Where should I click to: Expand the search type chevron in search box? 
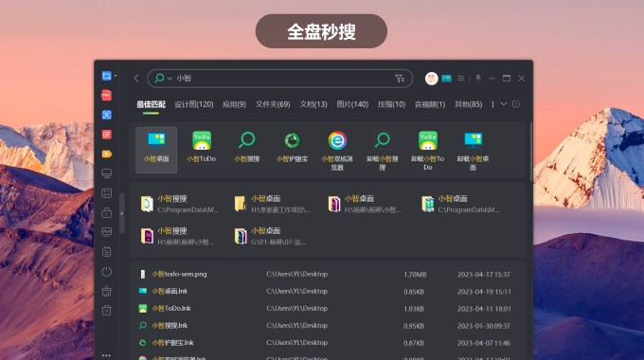click(170, 79)
